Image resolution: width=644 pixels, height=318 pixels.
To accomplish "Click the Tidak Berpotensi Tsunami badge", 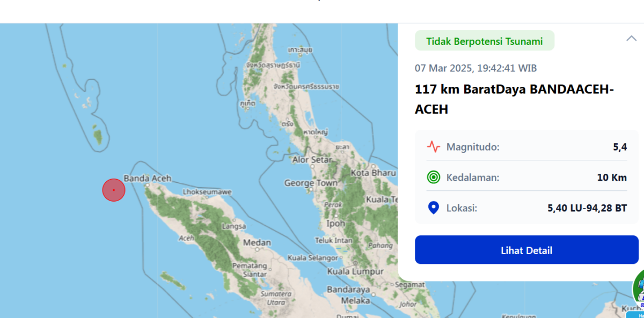I will point(484,41).
